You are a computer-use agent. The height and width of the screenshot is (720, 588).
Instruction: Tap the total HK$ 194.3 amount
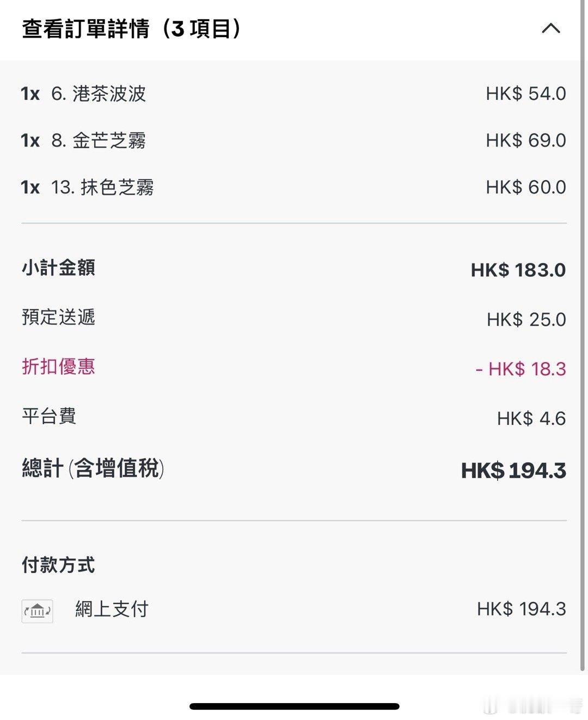(x=513, y=471)
